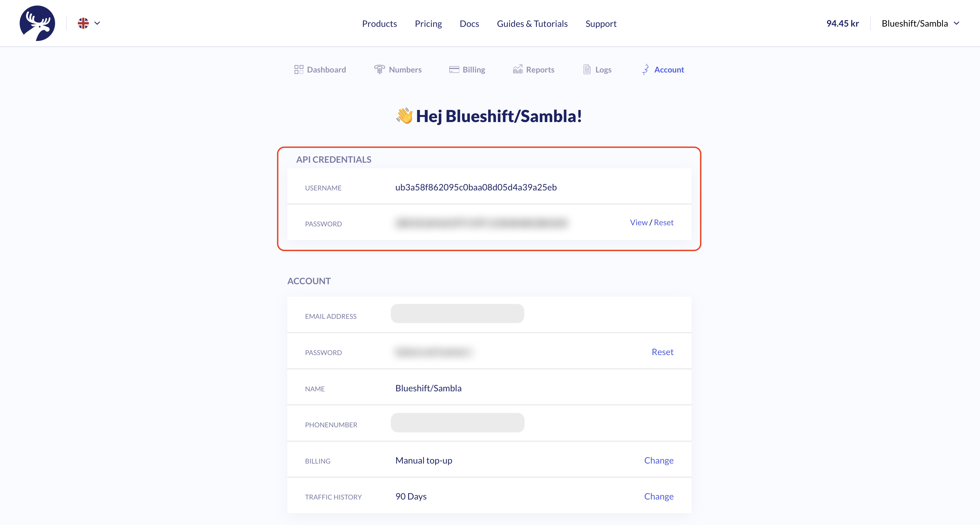Go to the Pricing page
980x525 pixels.
tap(428, 24)
